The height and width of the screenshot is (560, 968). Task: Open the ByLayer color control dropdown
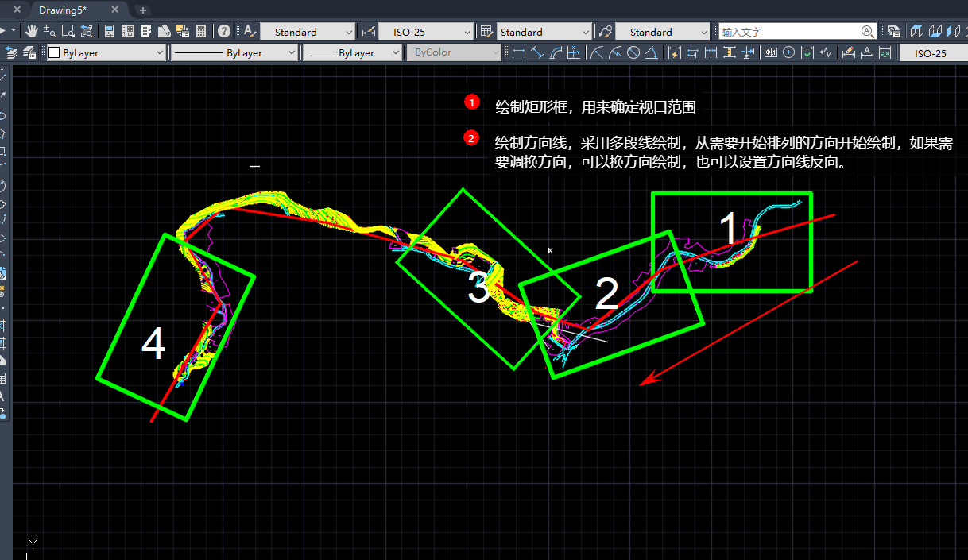point(106,52)
